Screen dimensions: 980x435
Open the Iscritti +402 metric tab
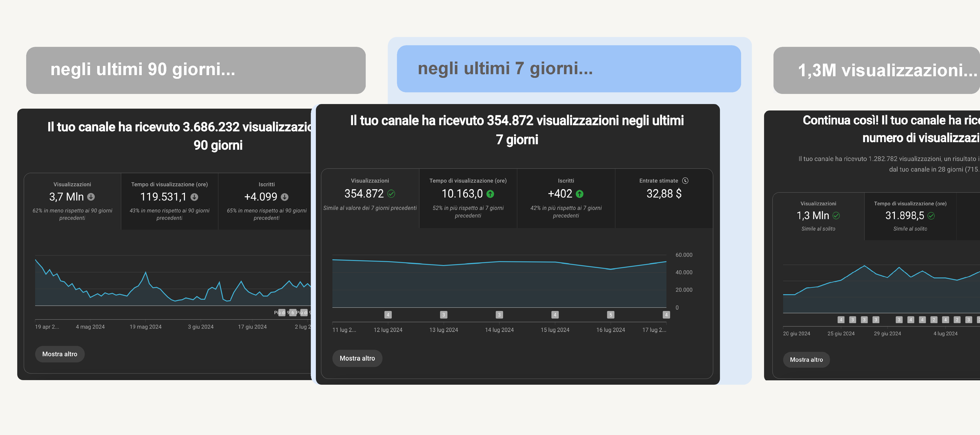pyautogui.click(x=566, y=198)
